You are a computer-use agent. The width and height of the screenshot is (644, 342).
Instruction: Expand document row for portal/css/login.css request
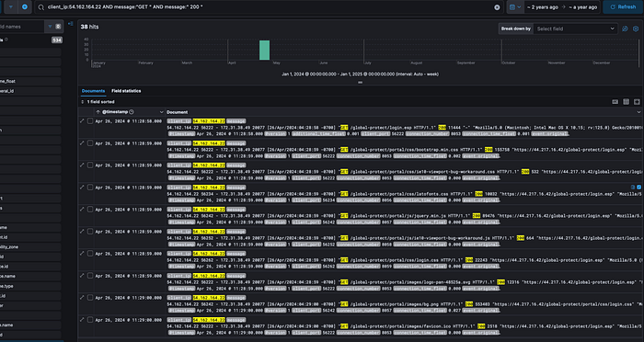click(82, 254)
